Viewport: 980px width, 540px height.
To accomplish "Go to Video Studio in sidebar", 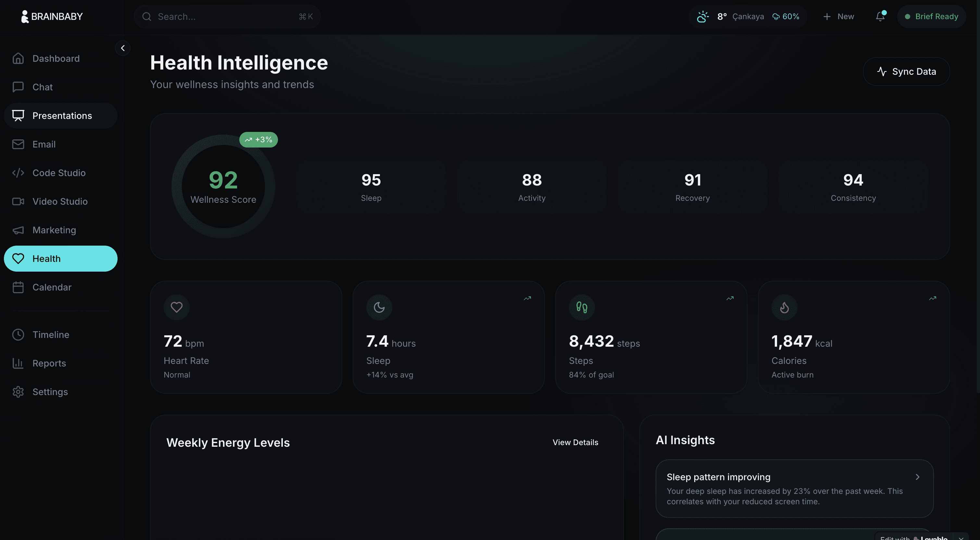I will click(60, 201).
